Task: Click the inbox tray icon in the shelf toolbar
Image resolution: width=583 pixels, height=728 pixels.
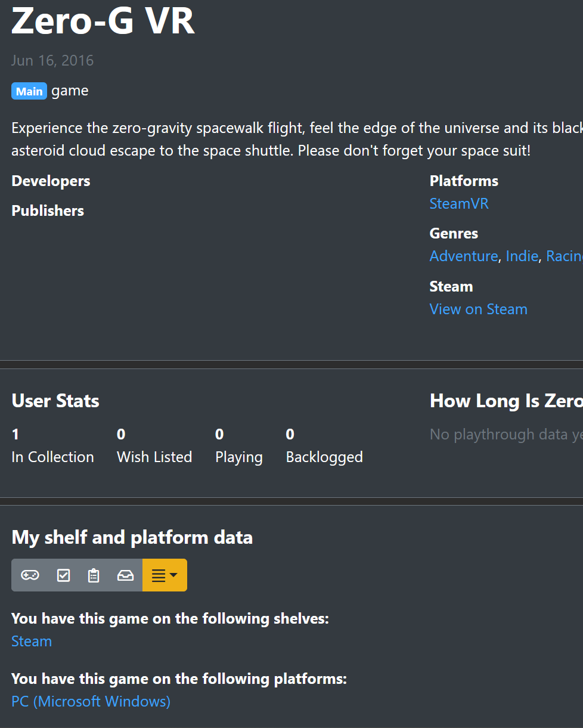Action: 125,575
